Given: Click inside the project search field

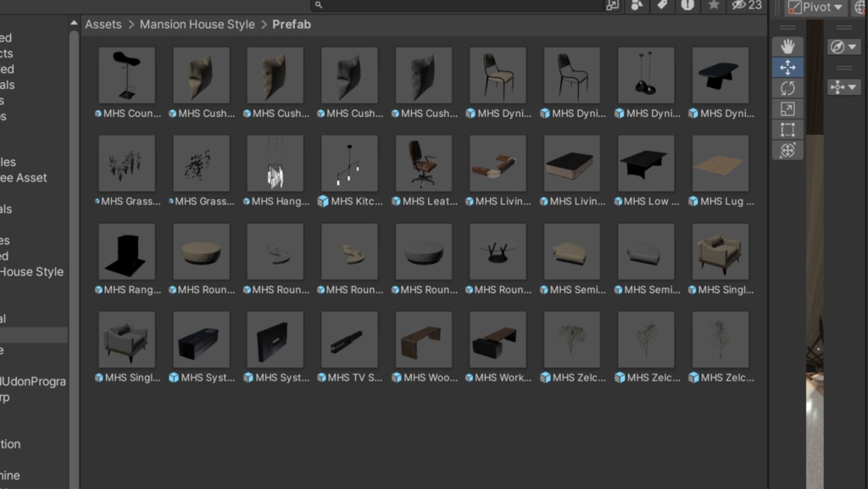Looking at the screenshot, I should pos(449,5).
